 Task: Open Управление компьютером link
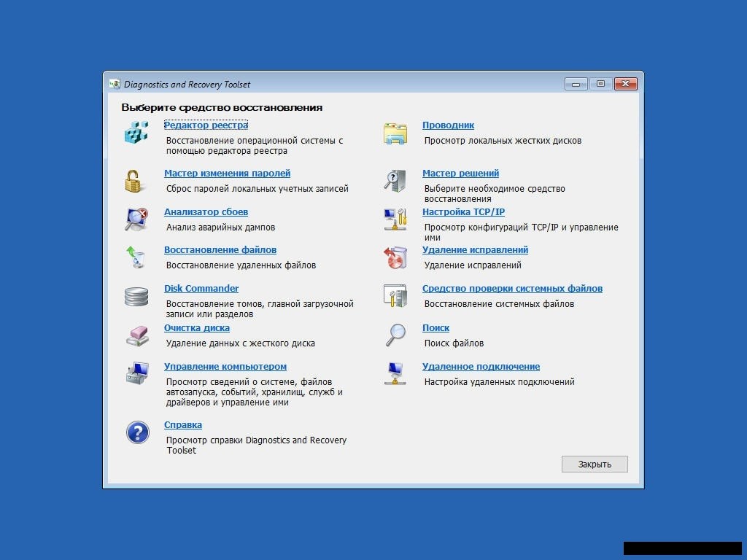coord(225,367)
